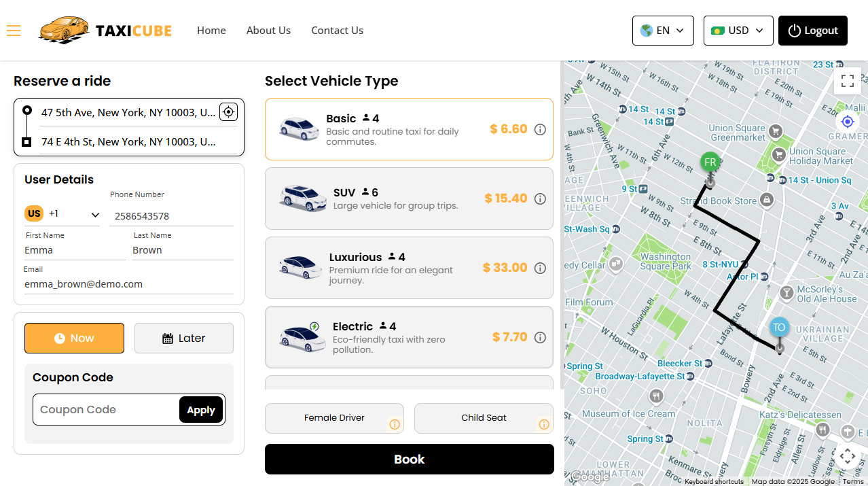Click the TaxiCube car logo

tap(63, 30)
